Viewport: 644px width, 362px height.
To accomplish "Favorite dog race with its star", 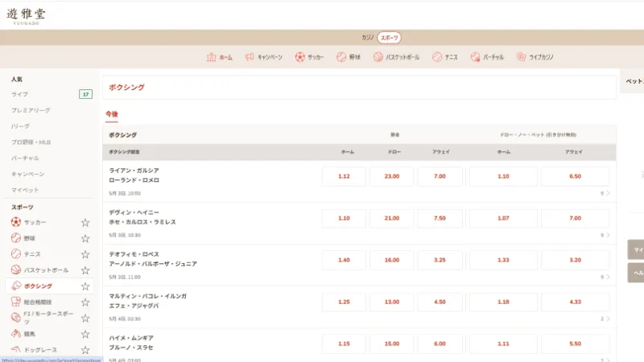I will (x=85, y=350).
